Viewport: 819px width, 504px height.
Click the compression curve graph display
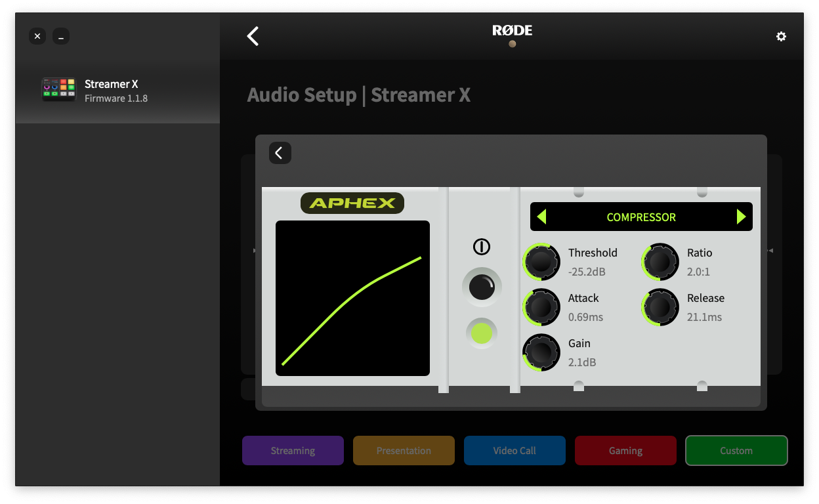tap(352, 298)
